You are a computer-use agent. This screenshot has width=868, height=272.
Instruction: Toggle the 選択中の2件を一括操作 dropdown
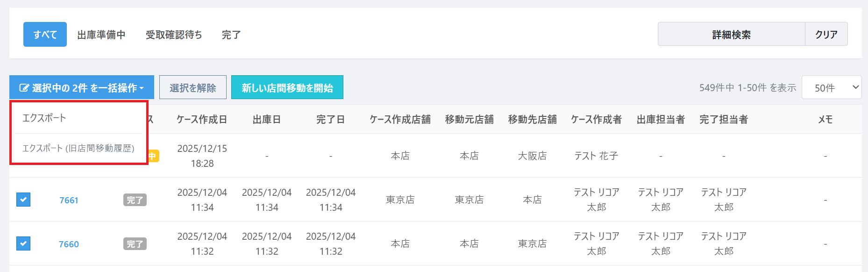pyautogui.click(x=82, y=87)
